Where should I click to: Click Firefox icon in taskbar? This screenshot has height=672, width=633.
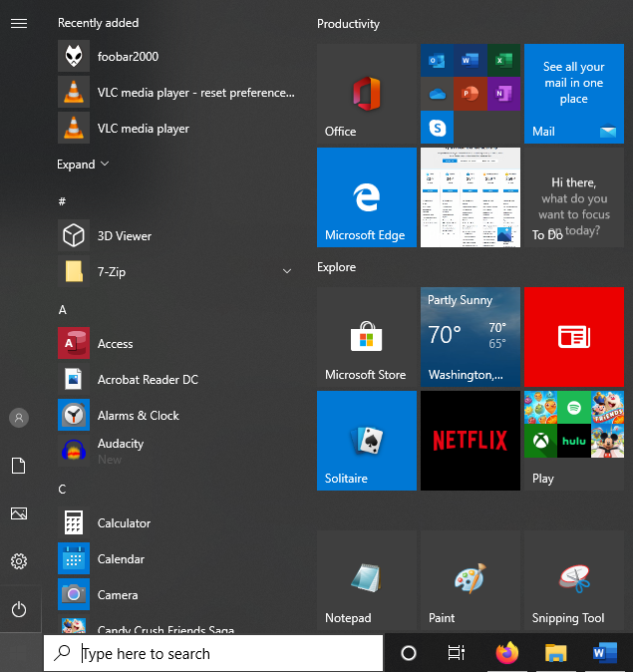coord(507,653)
